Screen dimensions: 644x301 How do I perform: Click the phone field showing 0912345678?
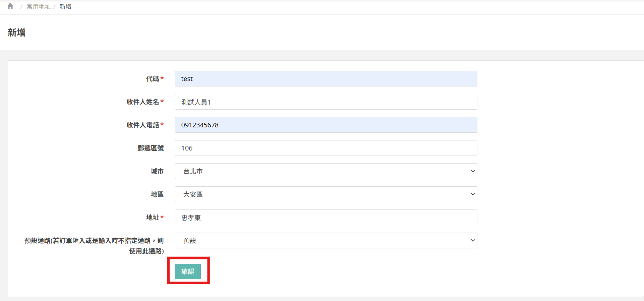pyautogui.click(x=326, y=125)
